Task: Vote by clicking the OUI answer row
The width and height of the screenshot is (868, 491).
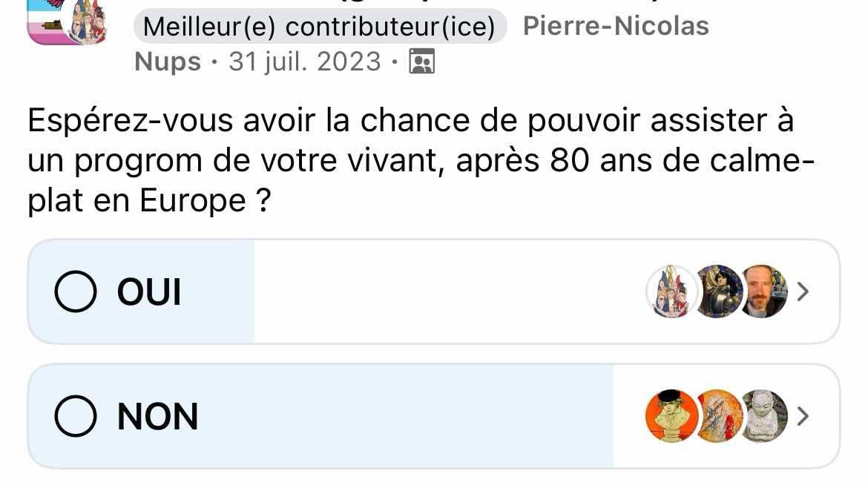Action: (x=371, y=291)
